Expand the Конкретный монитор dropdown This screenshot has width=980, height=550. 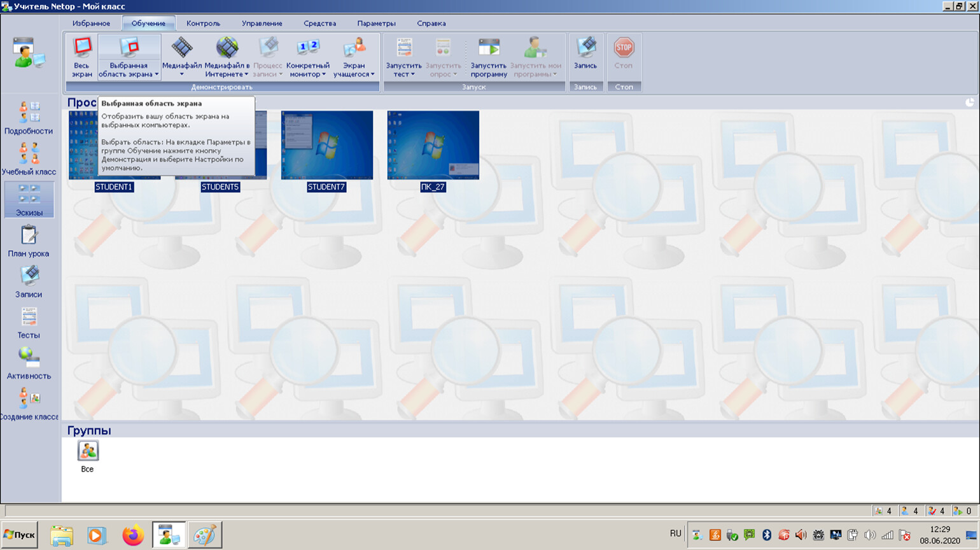[x=324, y=74]
